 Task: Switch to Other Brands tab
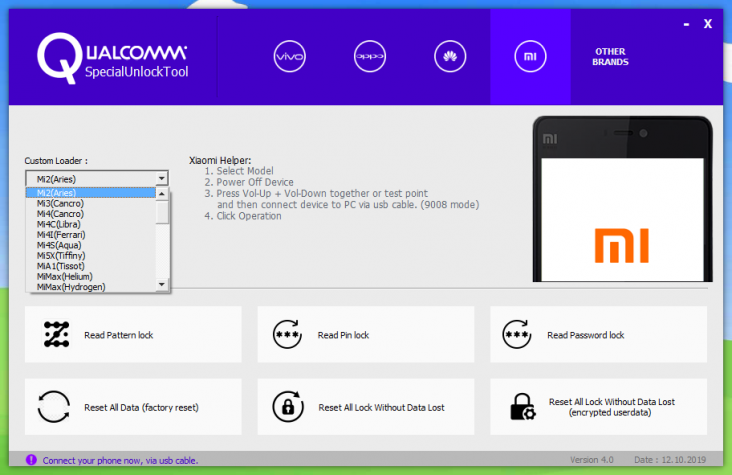(x=610, y=57)
